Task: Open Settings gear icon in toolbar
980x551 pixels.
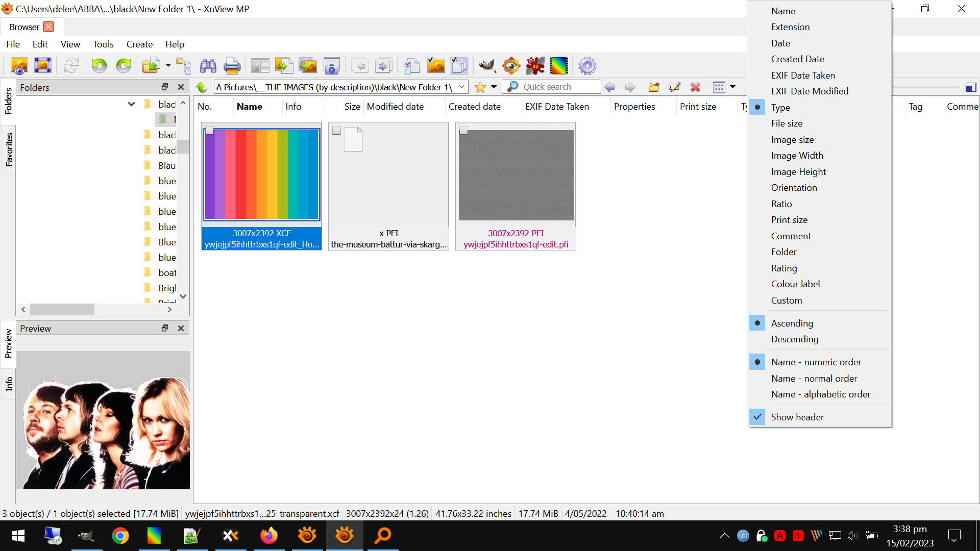Action: coord(587,66)
